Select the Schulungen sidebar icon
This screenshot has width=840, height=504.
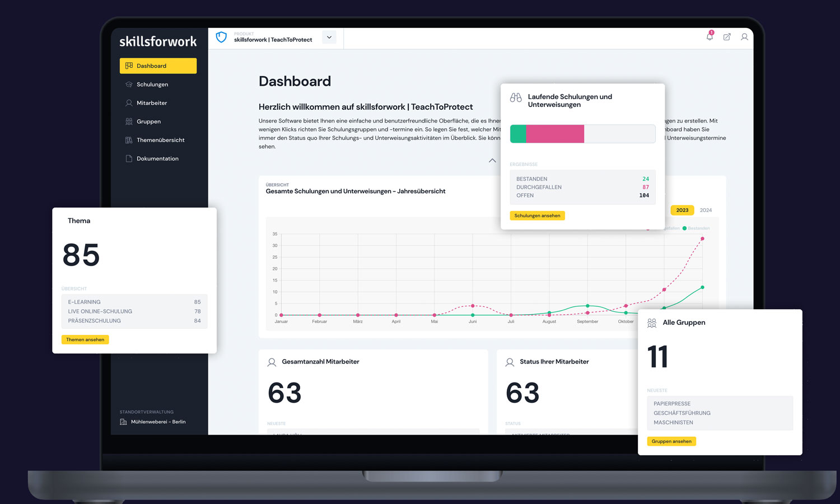129,84
